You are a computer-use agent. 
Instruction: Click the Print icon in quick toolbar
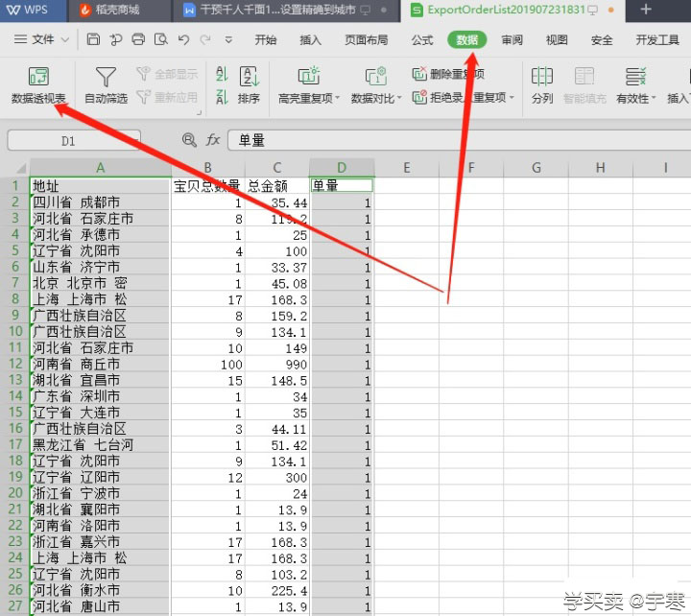138,39
